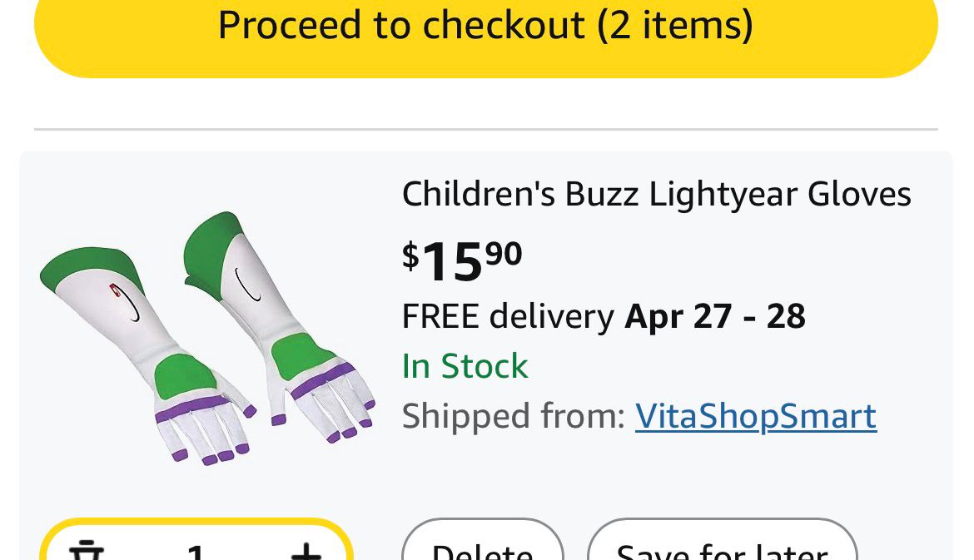Open the VitaShopSmart seller link

click(755, 416)
